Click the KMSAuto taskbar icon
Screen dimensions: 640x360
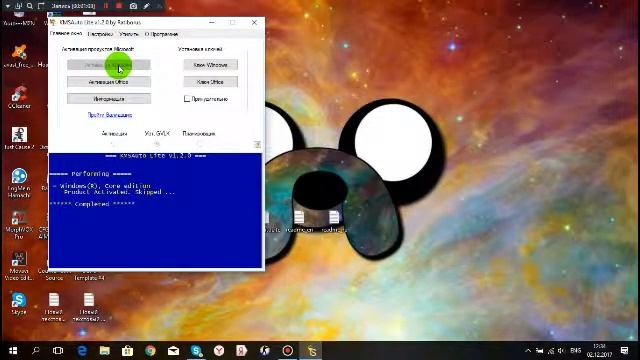(x=311, y=351)
